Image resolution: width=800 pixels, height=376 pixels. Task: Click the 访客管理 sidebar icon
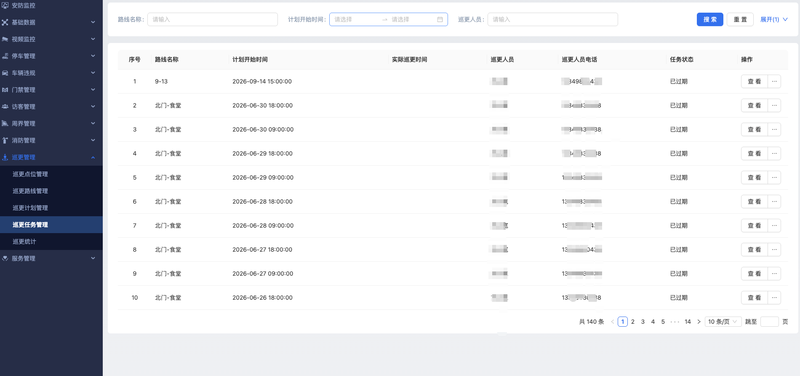click(x=5, y=107)
